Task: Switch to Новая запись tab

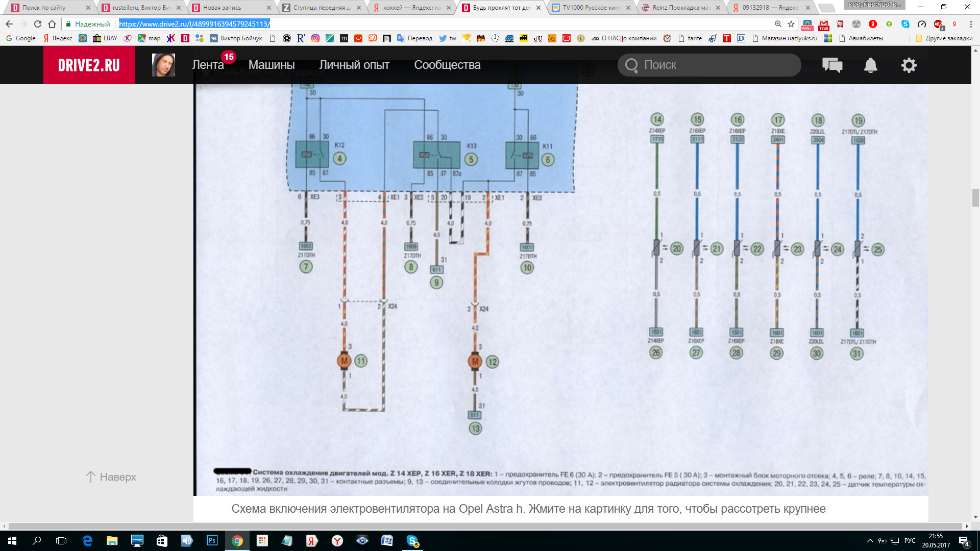Action: pos(232,8)
